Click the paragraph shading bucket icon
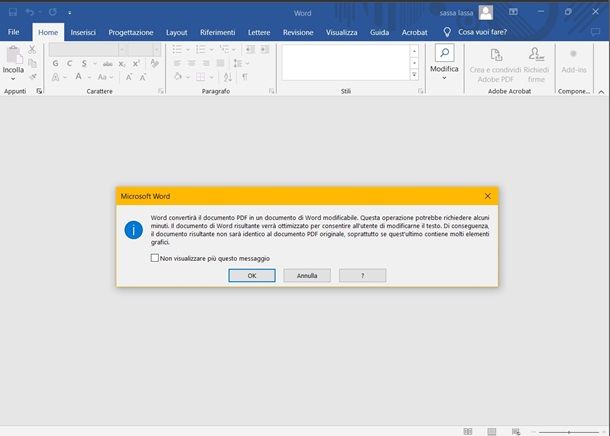 pos(178,77)
